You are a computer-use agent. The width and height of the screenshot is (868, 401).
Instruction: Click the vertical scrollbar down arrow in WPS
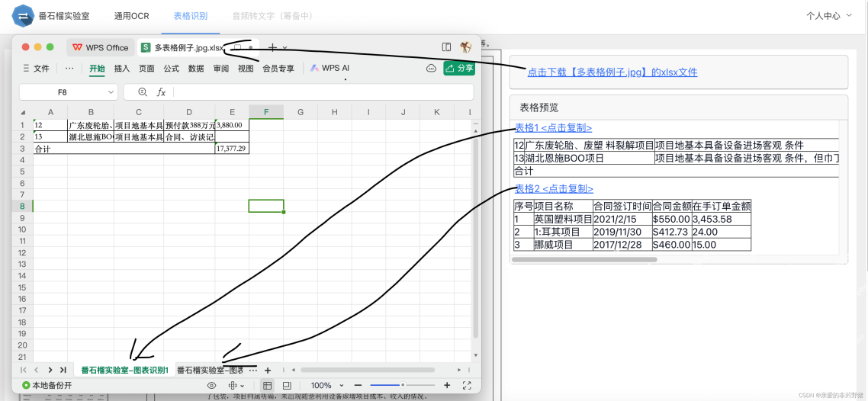(x=475, y=355)
